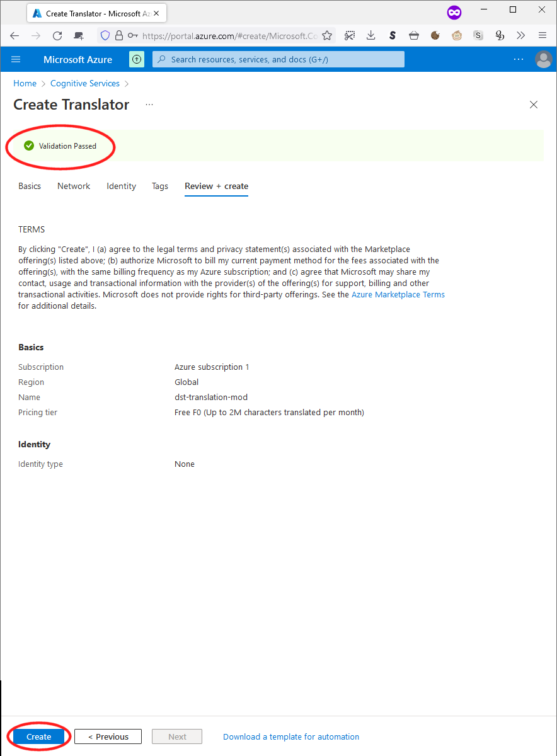Open the Azure portal hamburger menu
This screenshot has width=557, height=756.
pyautogui.click(x=16, y=59)
